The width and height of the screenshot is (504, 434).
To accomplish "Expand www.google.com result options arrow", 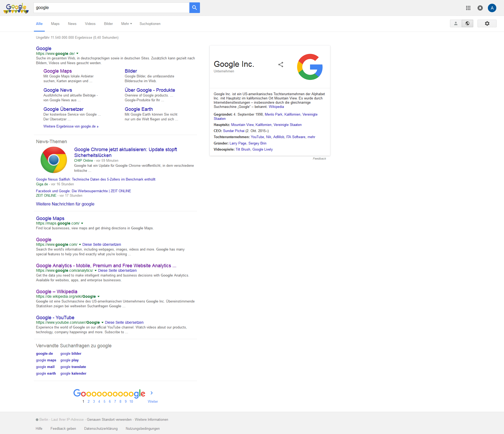I will [80, 245].
